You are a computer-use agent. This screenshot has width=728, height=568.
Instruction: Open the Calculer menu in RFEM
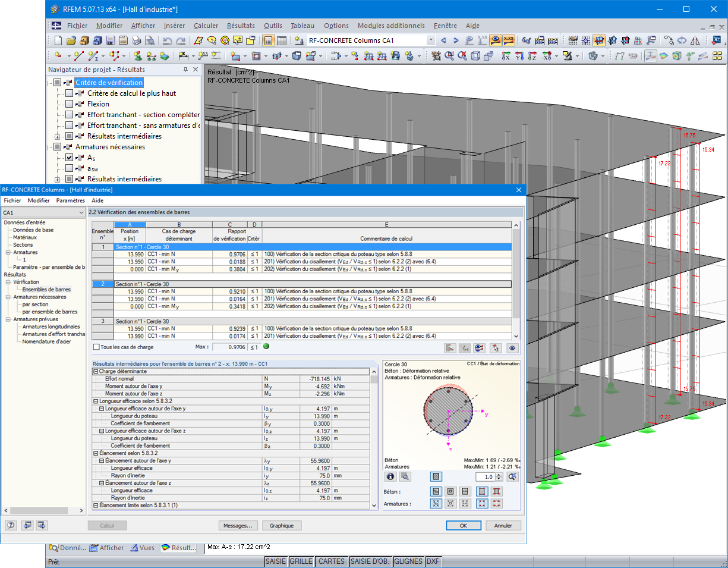(206, 26)
